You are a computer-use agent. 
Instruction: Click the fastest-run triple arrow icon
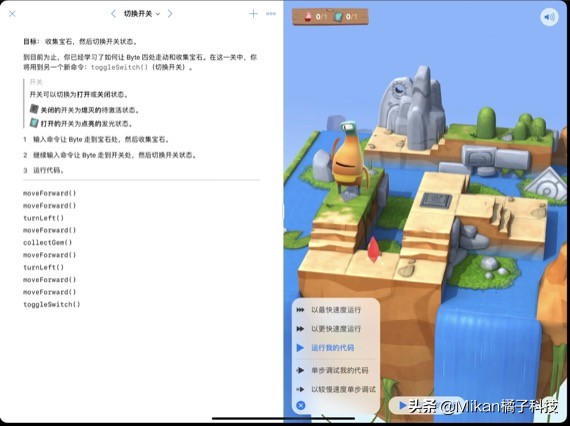pos(300,310)
